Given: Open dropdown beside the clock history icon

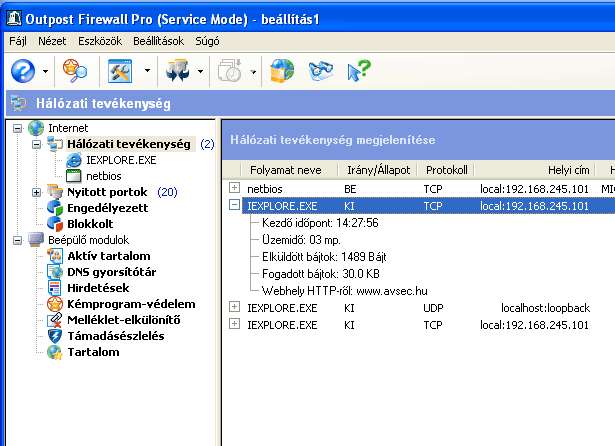Looking at the screenshot, I should point(253,71).
